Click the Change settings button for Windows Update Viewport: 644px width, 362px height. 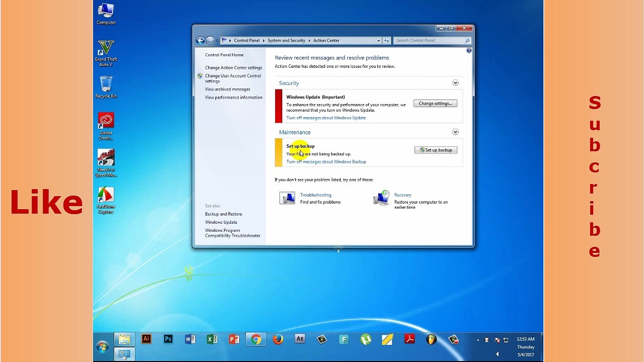click(x=435, y=104)
